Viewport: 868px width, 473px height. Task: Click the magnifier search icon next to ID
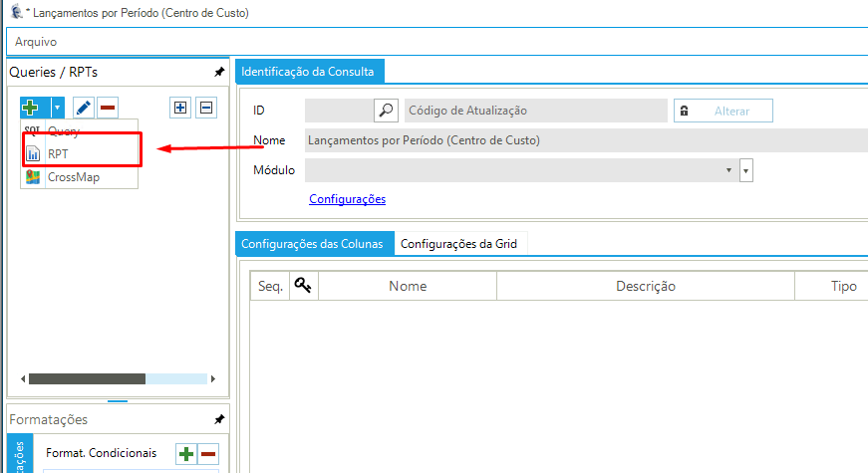(386, 111)
